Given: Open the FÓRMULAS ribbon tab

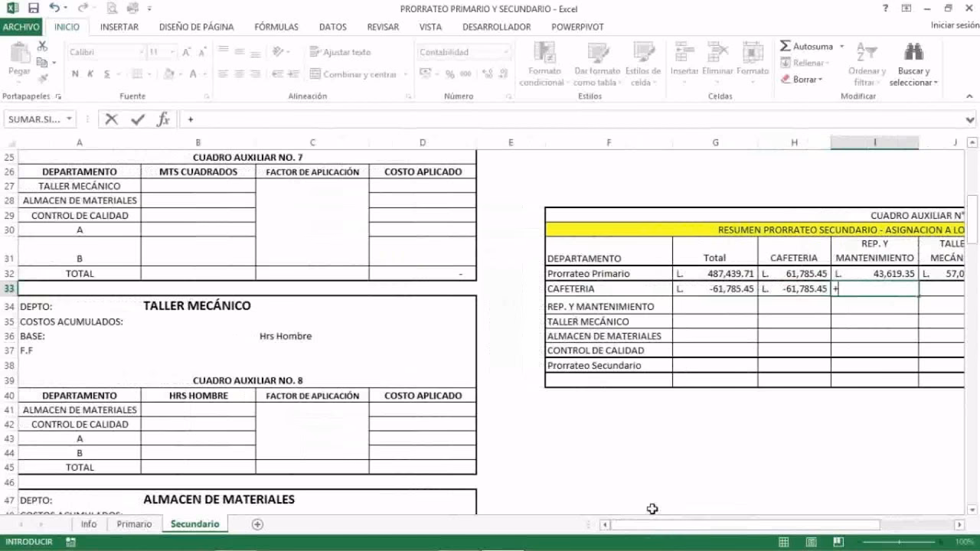Looking at the screenshot, I should [276, 27].
